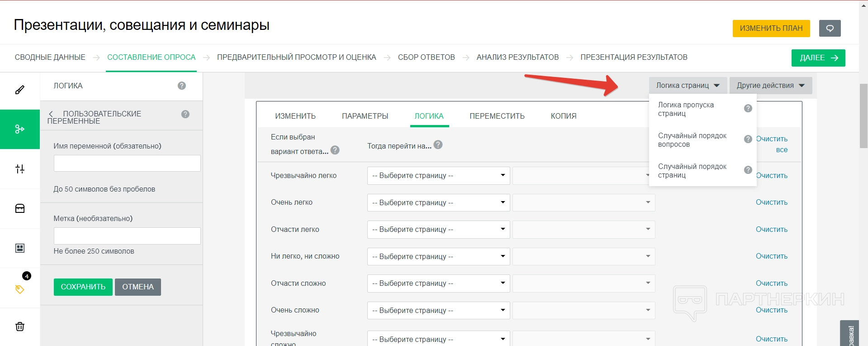Click help icon next to ЛОГИКА heading
Screen dimensions: 868x346
click(182, 86)
